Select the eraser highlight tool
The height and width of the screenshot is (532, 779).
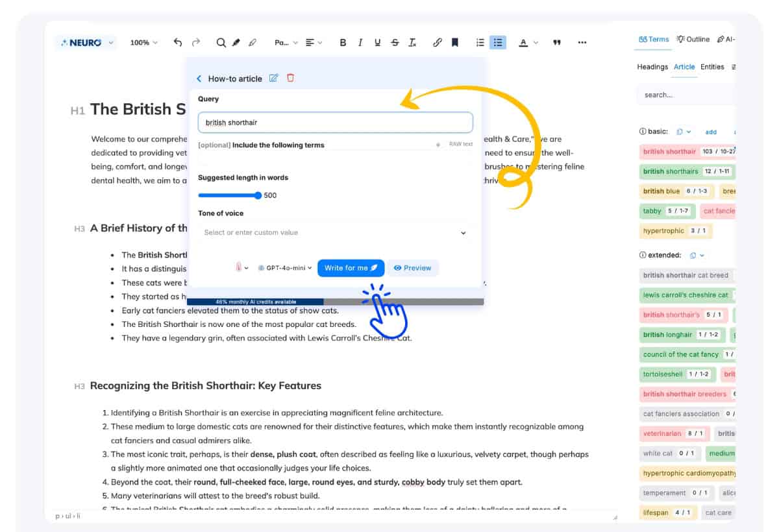coord(253,42)
